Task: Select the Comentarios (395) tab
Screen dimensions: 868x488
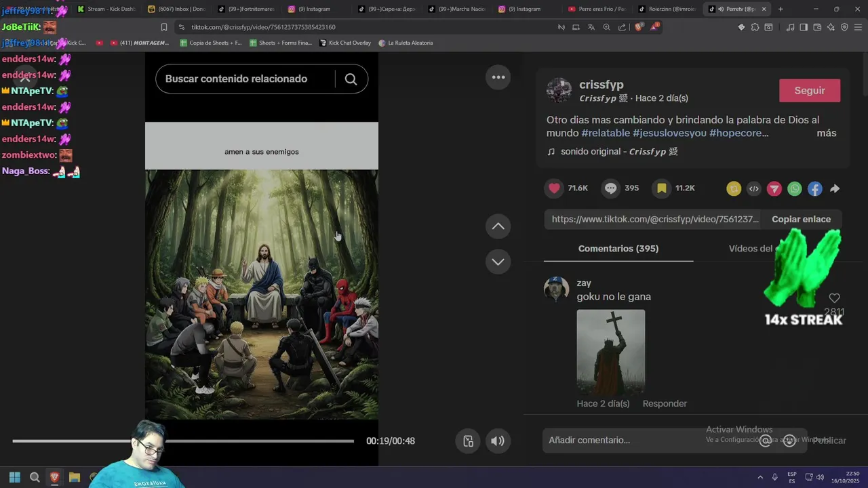Action: coord(618,249)
